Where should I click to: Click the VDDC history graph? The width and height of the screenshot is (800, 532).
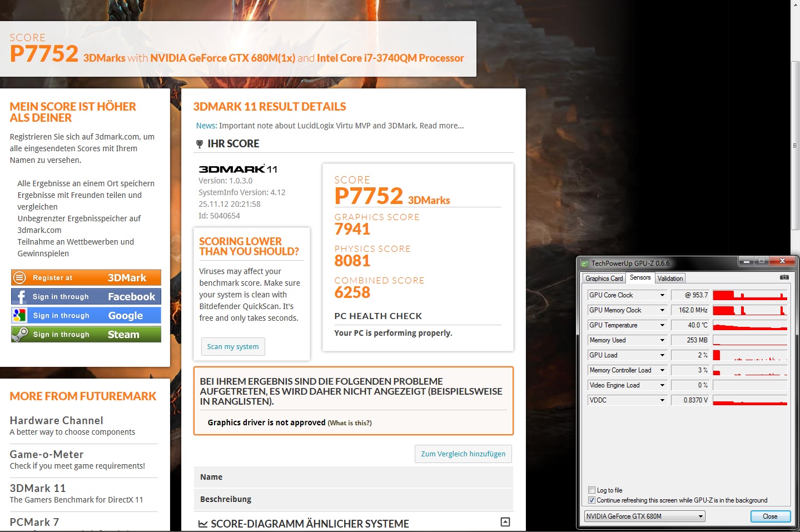click(750, 400)
